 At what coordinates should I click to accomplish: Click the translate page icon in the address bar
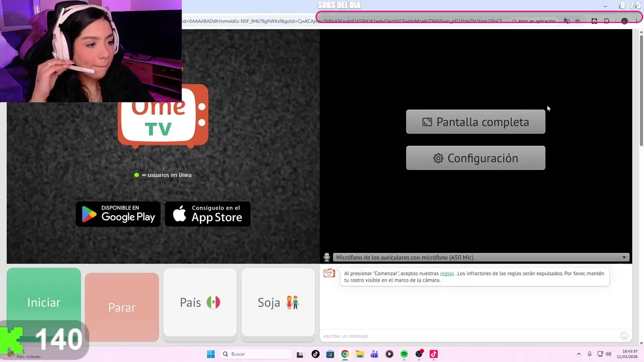[x=567, y=21]
